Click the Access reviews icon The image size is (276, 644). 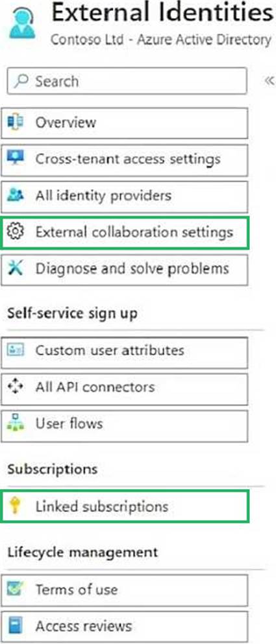[x=16, y=626]
